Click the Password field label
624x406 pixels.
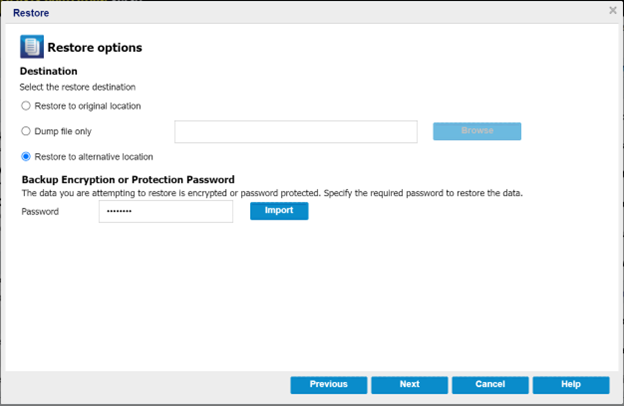click(x=41, y=212)
